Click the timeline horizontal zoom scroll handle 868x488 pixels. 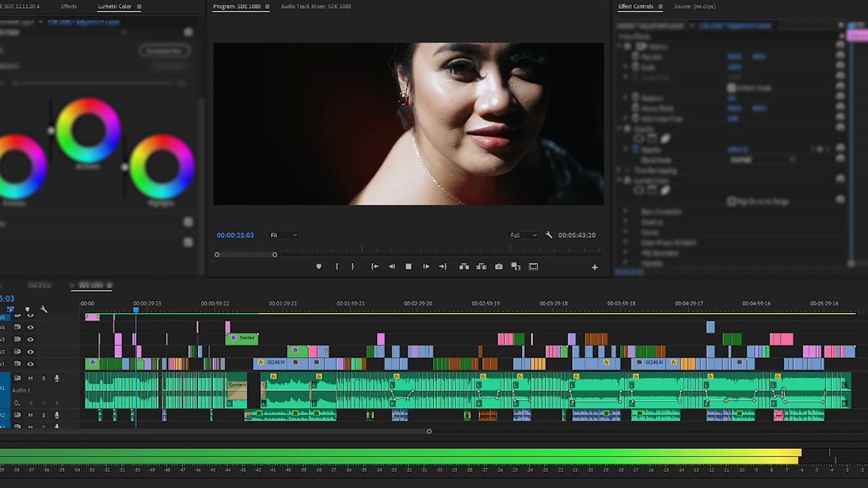(x=429, y=431)
